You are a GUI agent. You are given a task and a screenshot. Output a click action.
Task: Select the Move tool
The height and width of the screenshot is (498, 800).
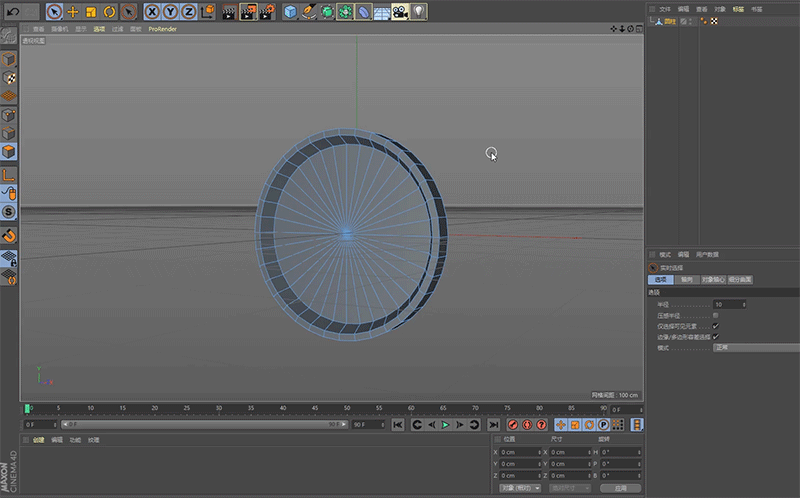tap(72, 11)
